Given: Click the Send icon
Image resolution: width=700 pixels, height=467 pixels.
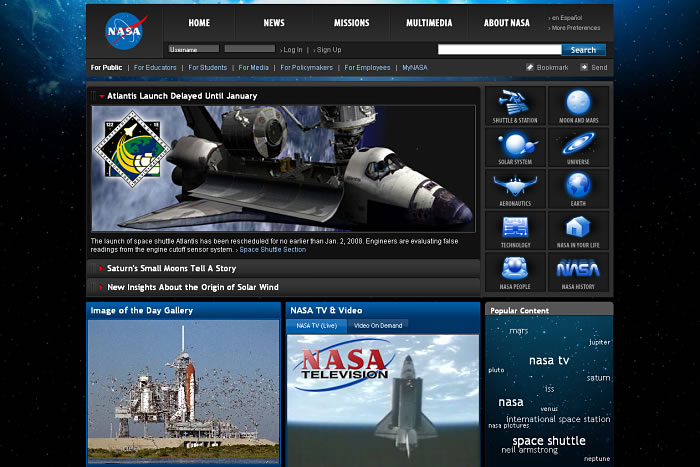Looking at the screenshot, I should click(x=583, y=67).
